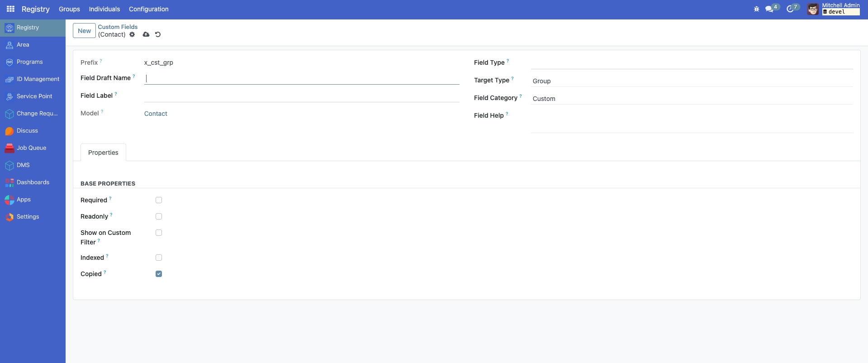Click the Copied help question mark
The height and width of the screenshot is (363, 868).
105,272
